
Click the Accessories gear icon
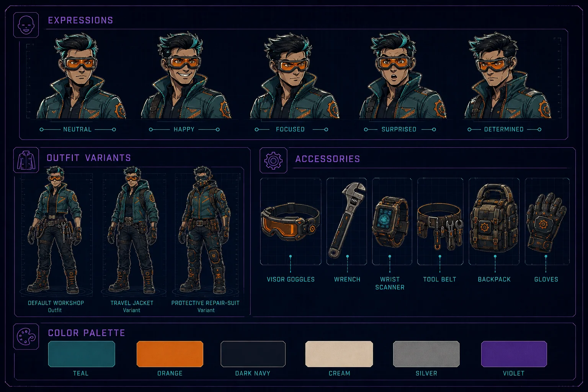point(273,160)
